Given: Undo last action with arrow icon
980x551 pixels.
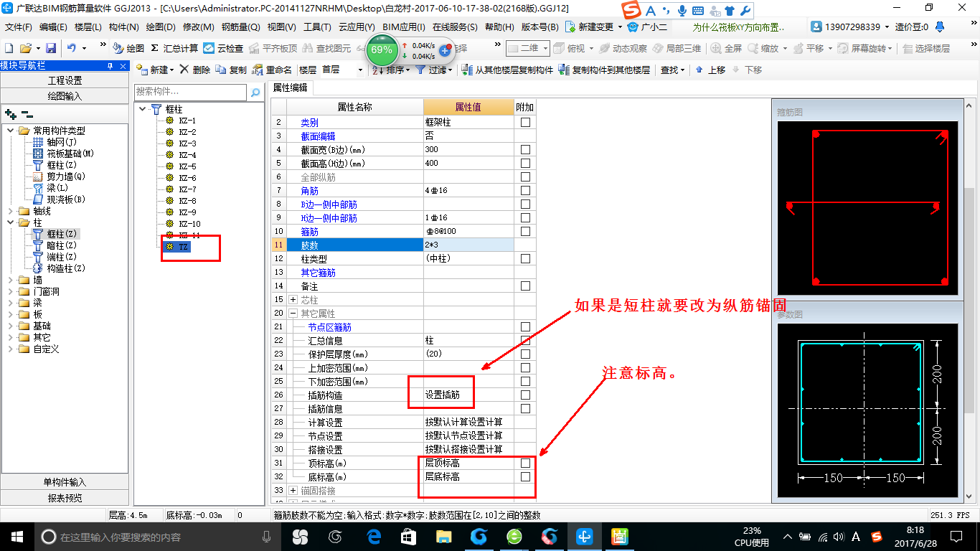Looking at the screenshot, I should coord(71,48).
